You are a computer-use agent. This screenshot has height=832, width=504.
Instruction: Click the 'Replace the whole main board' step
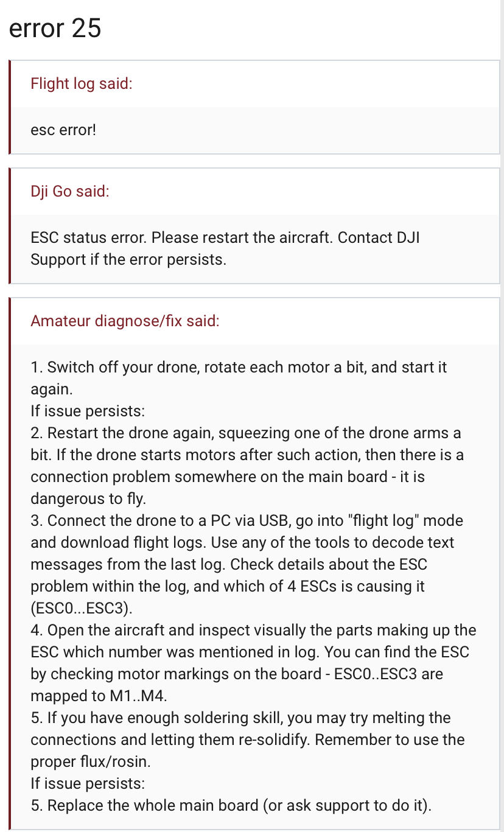click(231, 805)
